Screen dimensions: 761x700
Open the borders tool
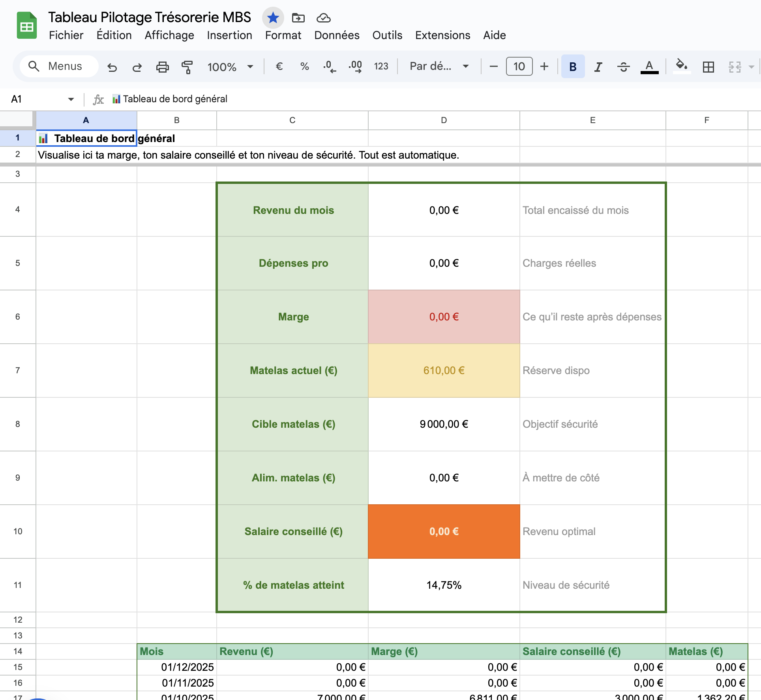coord(709,67)
